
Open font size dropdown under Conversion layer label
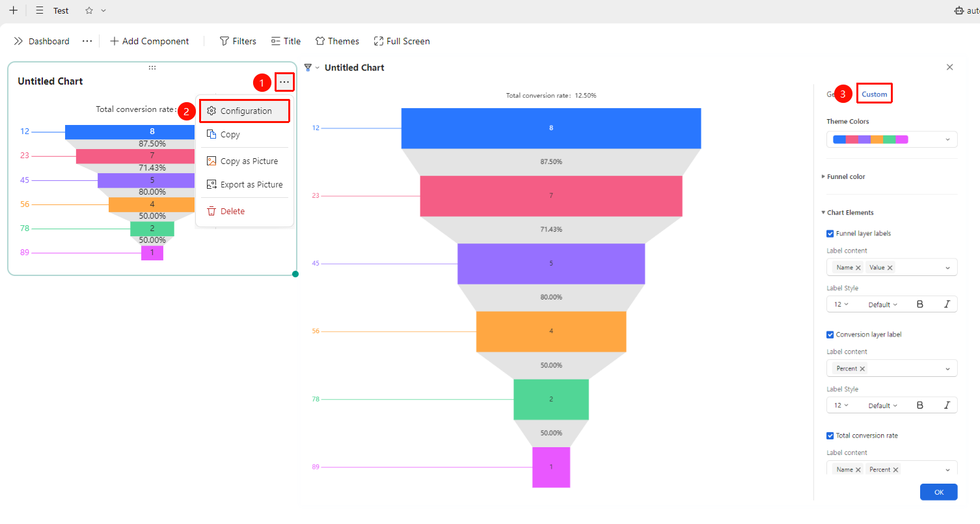point(841,406)
